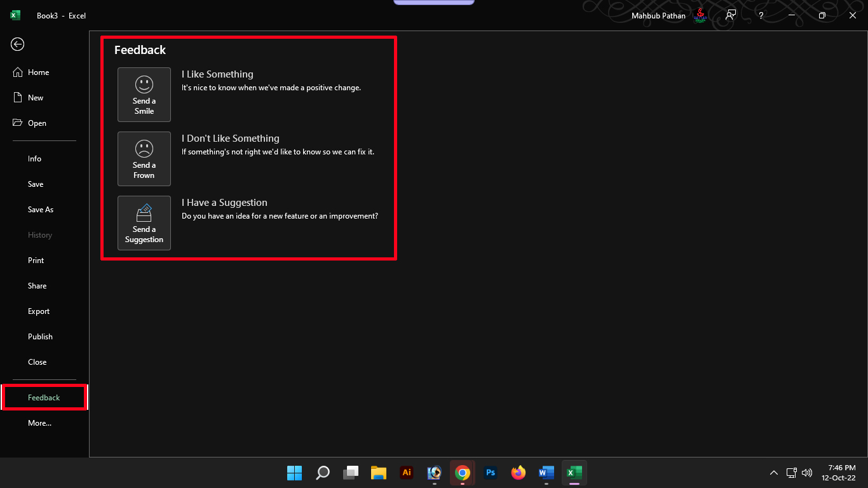
Task: Click the 'I Have a Suggestion' heading
Action: 224,203
